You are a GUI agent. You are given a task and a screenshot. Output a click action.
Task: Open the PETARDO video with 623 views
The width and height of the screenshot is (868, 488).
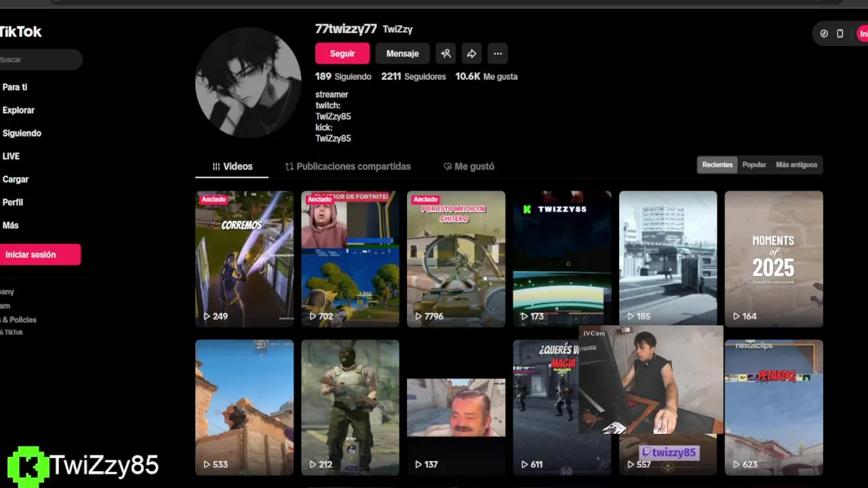pos(774,407)
